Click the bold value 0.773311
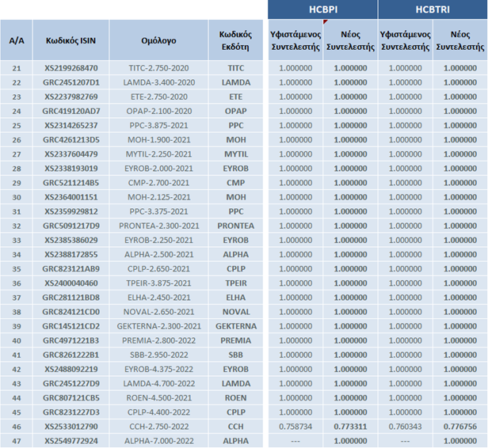488x448 pixels. coord(350,425)
